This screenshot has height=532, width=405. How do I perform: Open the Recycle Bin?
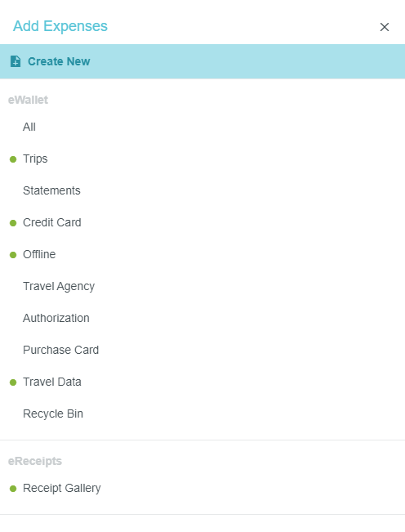point(53,414)
